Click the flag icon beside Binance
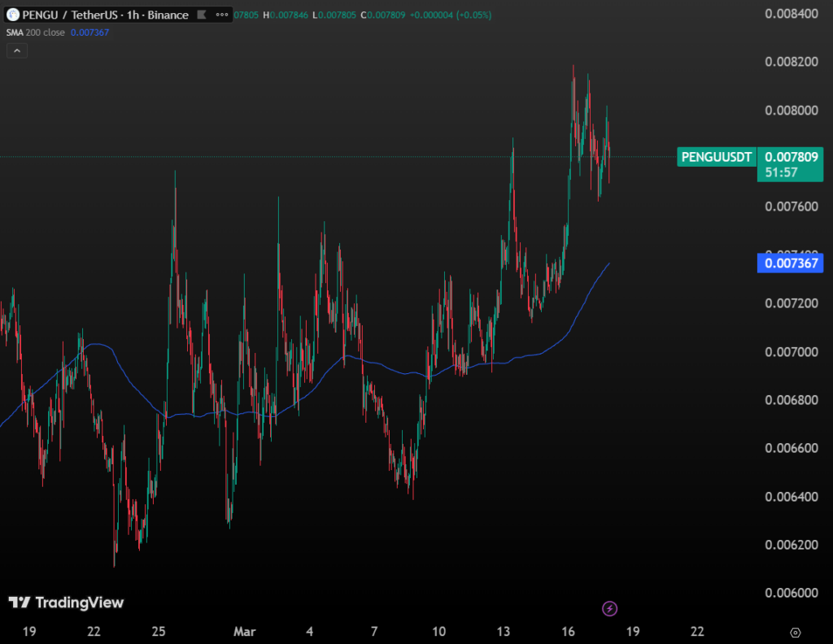This screenshot has height=644, width=833. 201,15
